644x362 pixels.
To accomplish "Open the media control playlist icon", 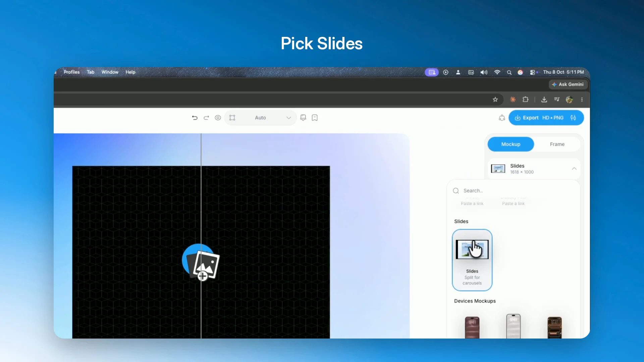I will (x=557, y=100).
